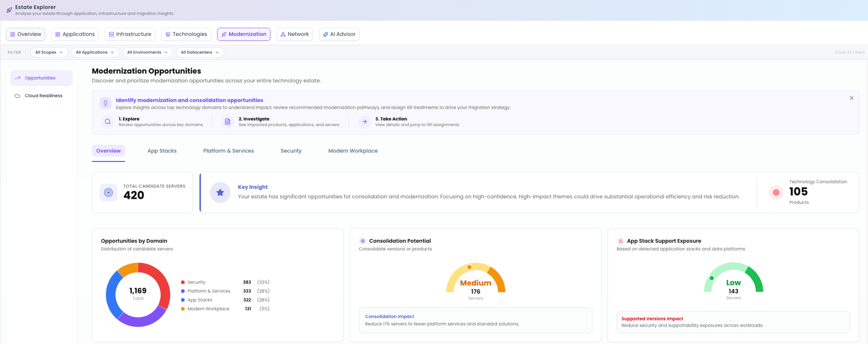This screenshot has width=868, height=344.
Task: Click the Estate Explorer rocket icon
Action: coord(9,10)
